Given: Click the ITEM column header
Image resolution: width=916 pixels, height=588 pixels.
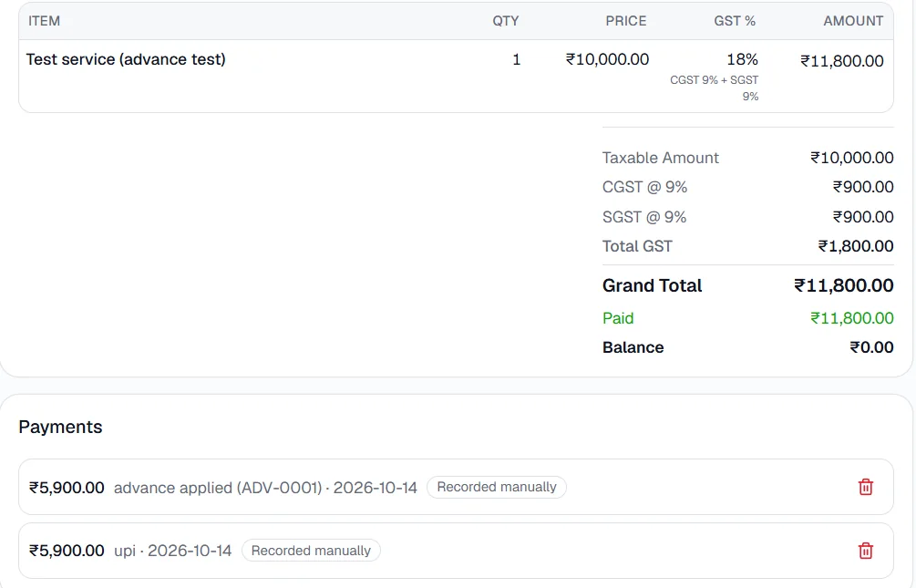Looking at the screenshot, I should (x=45, y=21).
